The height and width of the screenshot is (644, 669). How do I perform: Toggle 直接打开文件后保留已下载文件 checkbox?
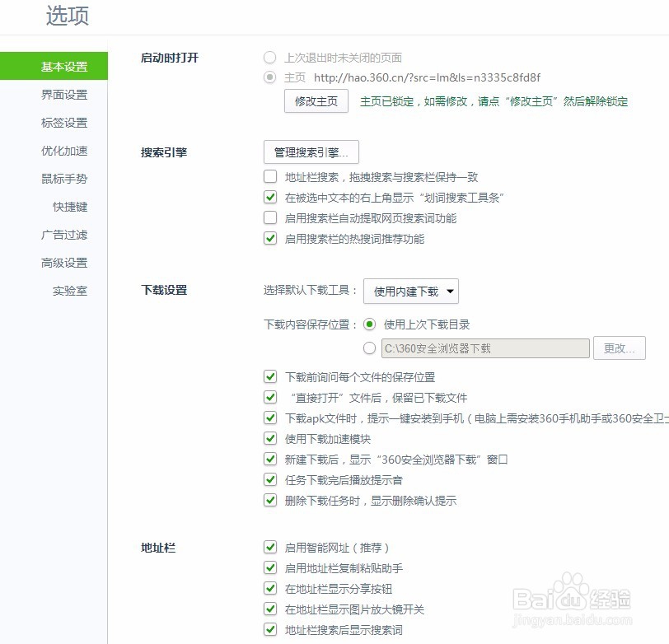tap(270, 397)
